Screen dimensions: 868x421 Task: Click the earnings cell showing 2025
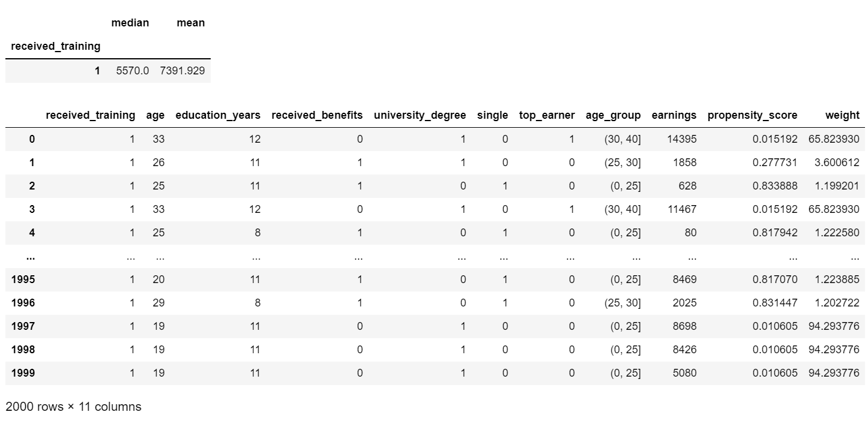[684, 303]
